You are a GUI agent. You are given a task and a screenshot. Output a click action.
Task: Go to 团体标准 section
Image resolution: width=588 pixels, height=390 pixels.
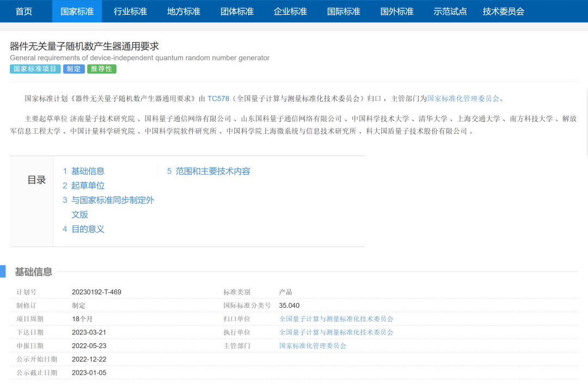point(237,11)
